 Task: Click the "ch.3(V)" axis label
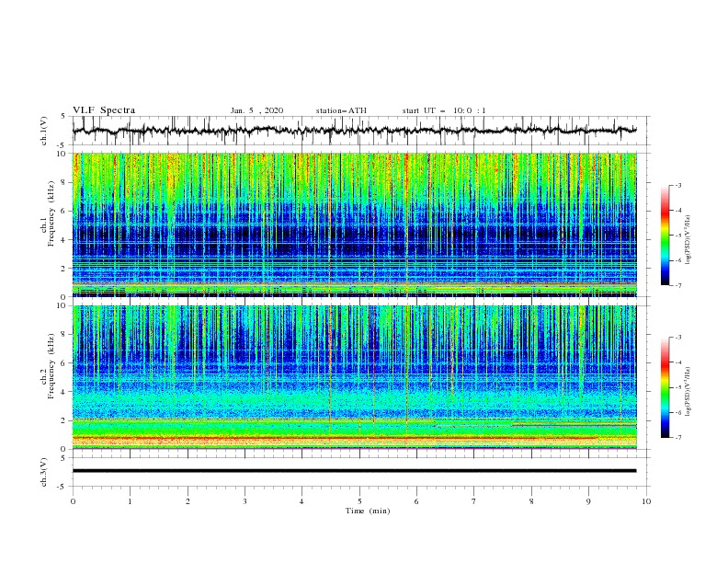[44, 473]
